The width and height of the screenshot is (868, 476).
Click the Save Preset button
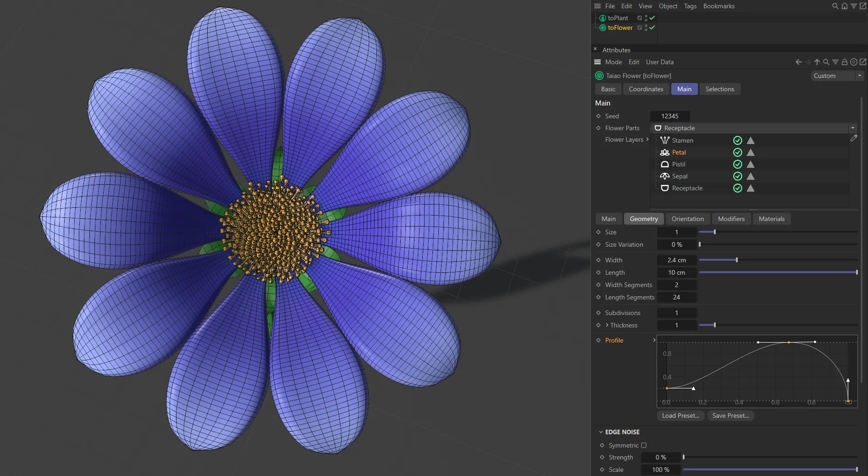[730, 416]
